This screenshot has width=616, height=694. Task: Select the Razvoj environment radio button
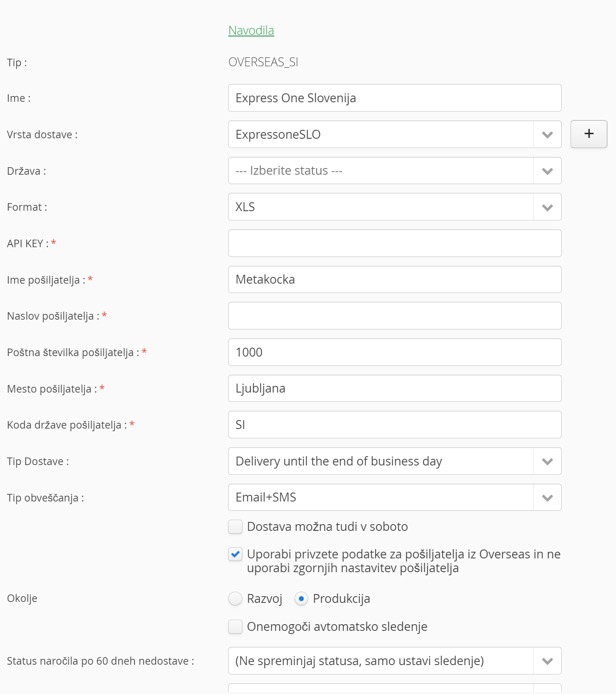[x=235, y=599]
